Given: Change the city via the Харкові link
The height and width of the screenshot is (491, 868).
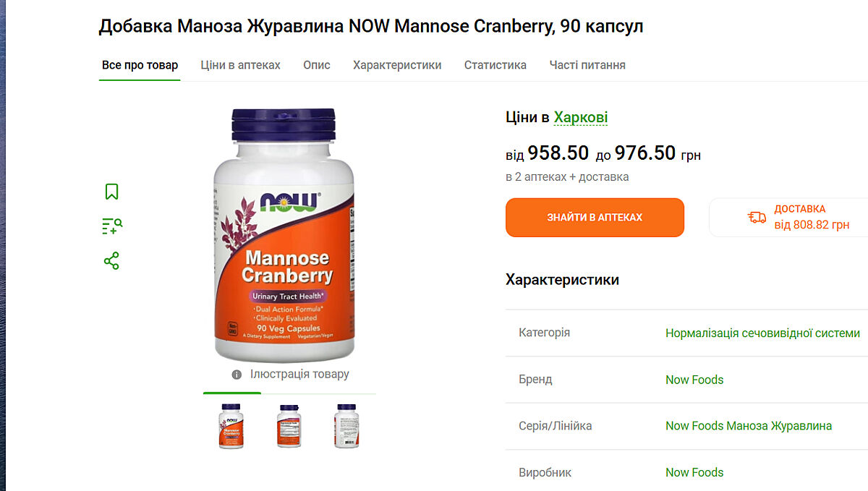Looking at the screenshot, I should 581,117.
